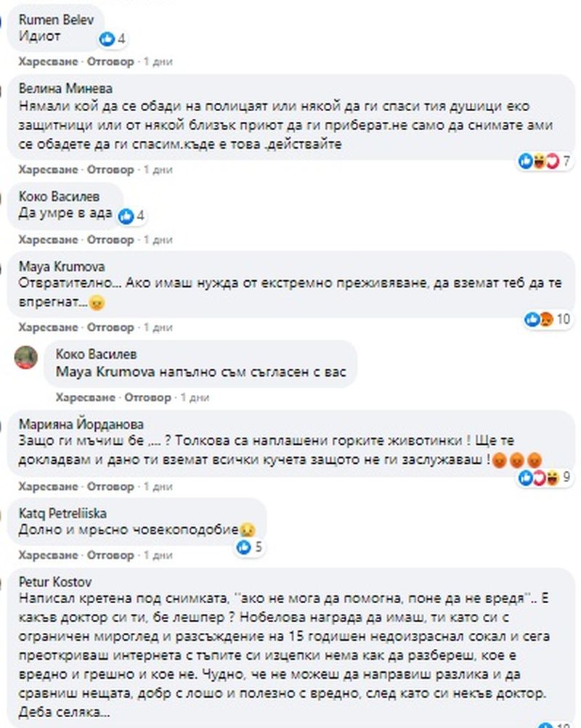Image resolution: width=581 pixels, height=728 pixels.
Task: Click timestamp on Коко Василев's 'Да умре' comment
Action: (x=158, y=240)
